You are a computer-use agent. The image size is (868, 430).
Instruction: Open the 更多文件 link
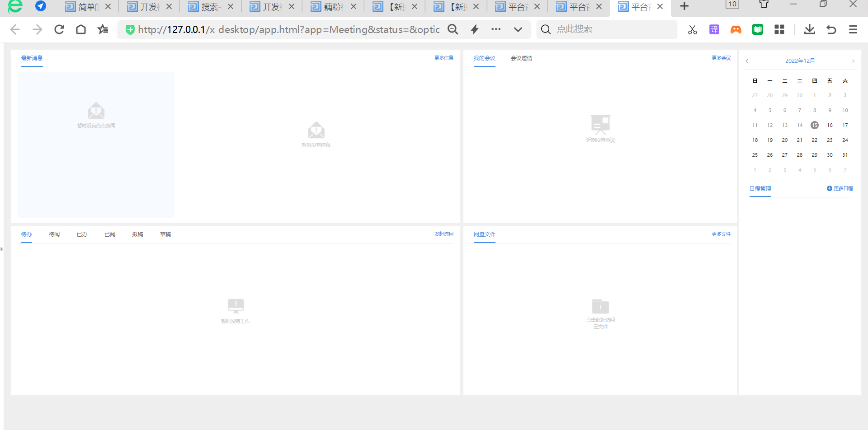721,234
